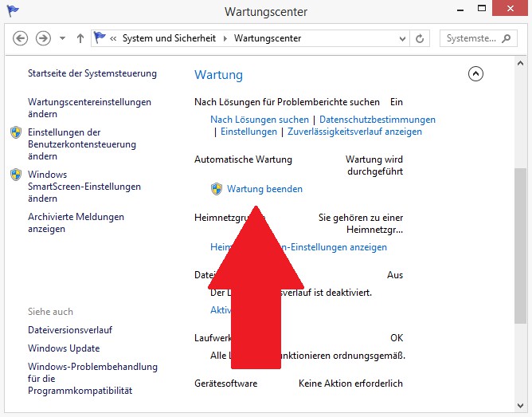Viewport: 532px width, 417px height.
Task: Open Nach Lösungen suchen link
Action: pos(259,120)
